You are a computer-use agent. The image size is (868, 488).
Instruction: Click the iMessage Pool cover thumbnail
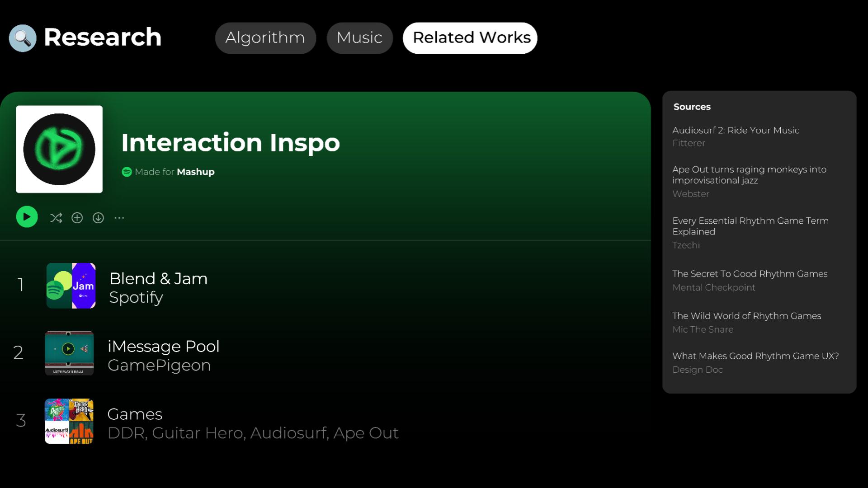point(69,353)
